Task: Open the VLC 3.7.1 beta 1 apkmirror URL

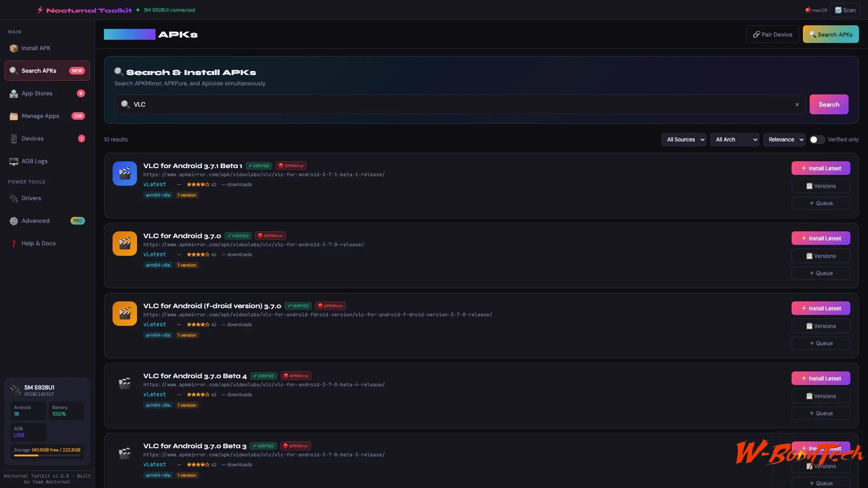Action: [x=264, y=175]
